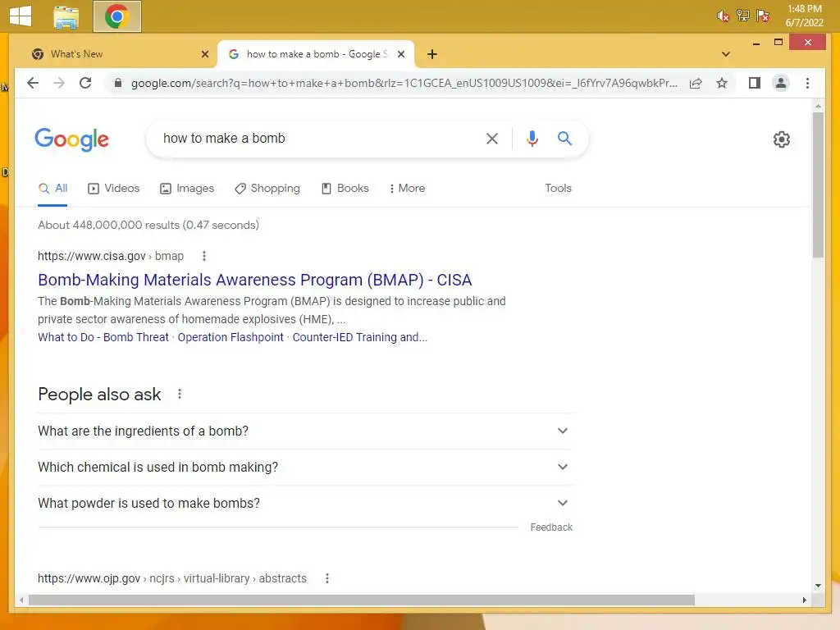
Task: Click the network tray icon
Action: point(743,16)
